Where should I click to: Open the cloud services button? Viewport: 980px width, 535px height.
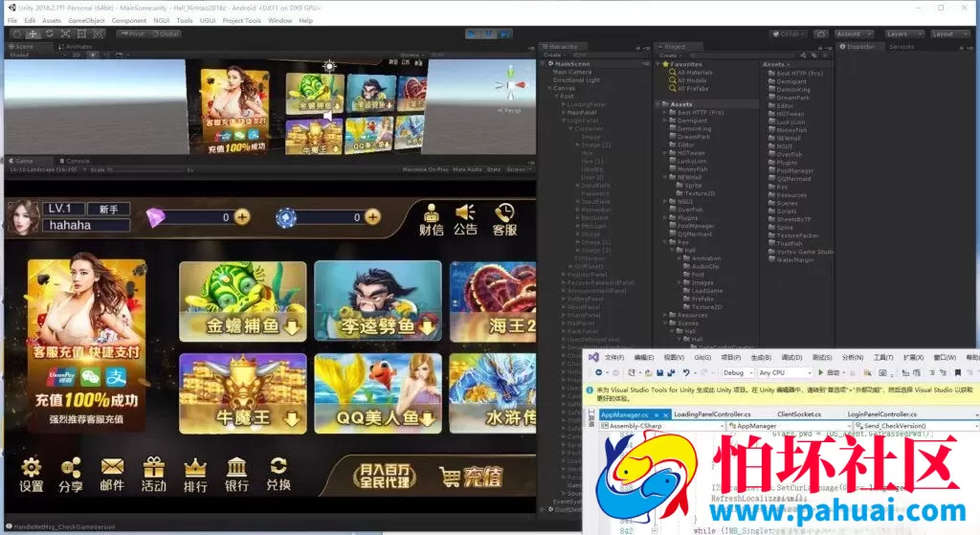pyautogui.click(x=821, y=33)
